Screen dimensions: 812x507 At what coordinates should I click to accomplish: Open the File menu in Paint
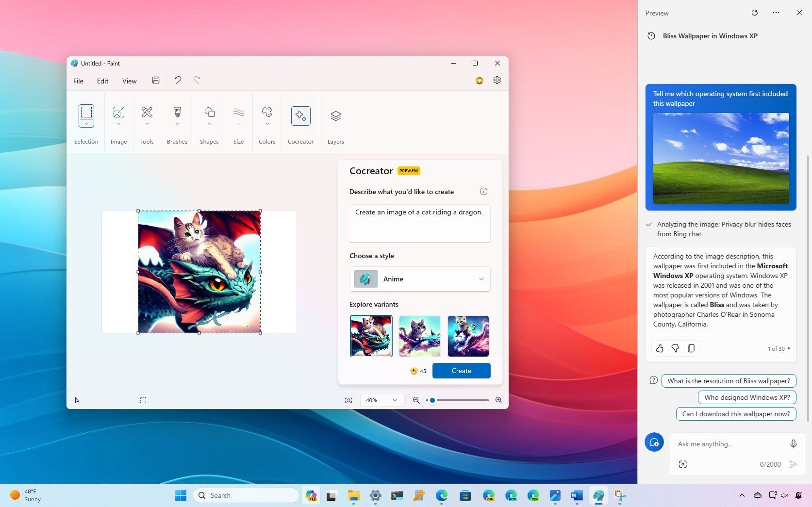click(78, 81)
